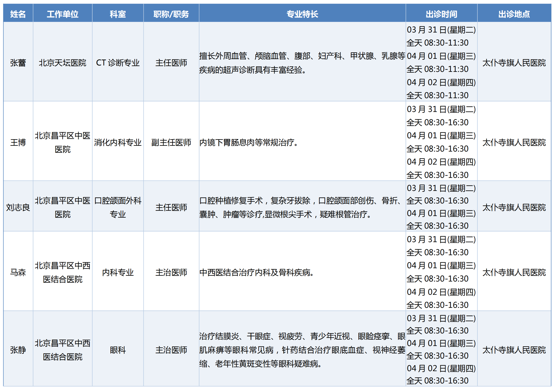Click 内镜下胃肠息肉等常规治疗 specialty text
This screenshot has height=392, width=555.
(248, 142)
